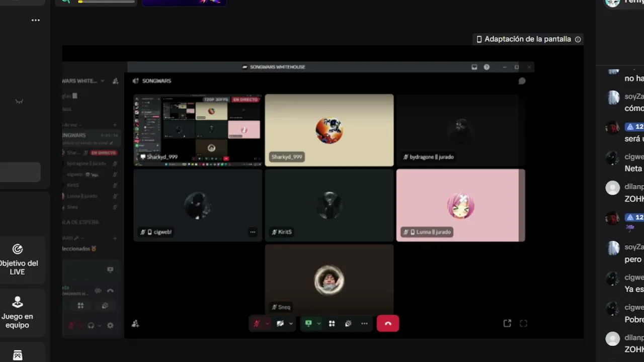Select cigweb! participant tile
This screenshot has width=644, height=362.
tap(198, 205)
